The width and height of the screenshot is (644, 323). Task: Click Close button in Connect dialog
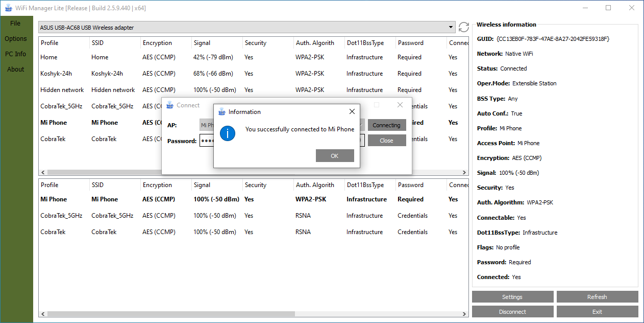click(387, 141)
